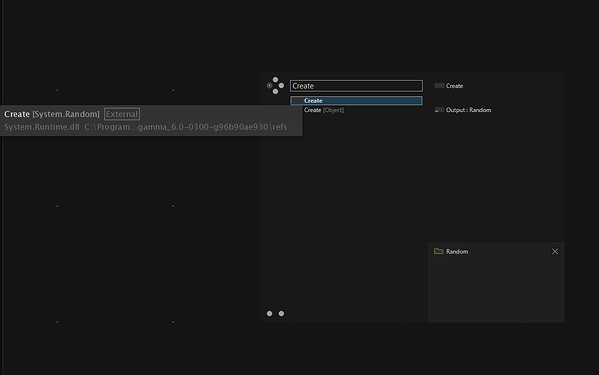Click the pin icon beside Output : Random
Screen dimensions: 599x375
coord(439,110)
